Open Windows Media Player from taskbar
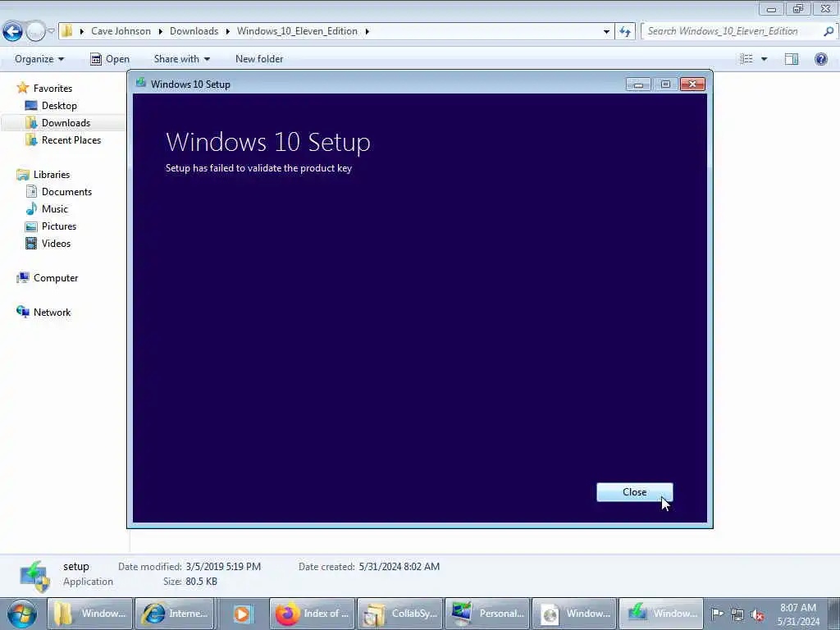 pyautogui.click(x=242, y=614)
